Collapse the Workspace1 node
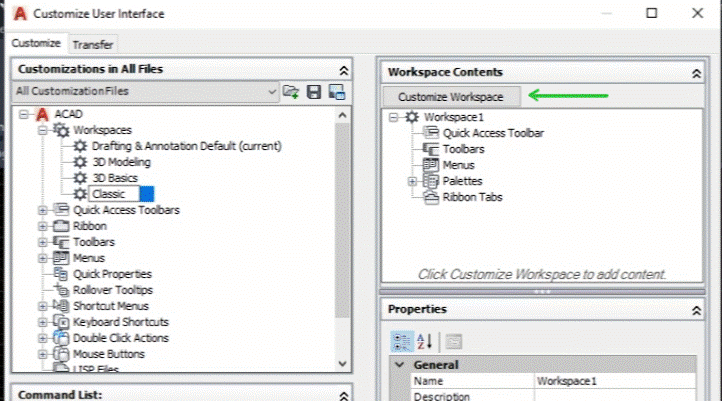 [393, 117]
